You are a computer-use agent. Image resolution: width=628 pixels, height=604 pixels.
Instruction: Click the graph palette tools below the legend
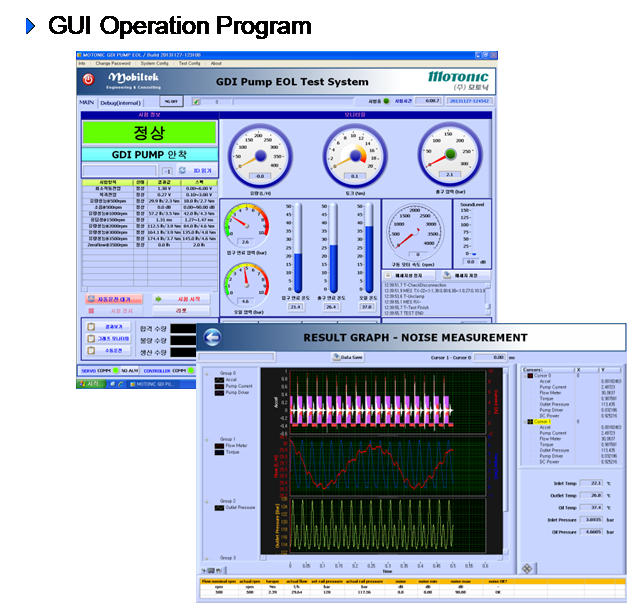(213, 570)
